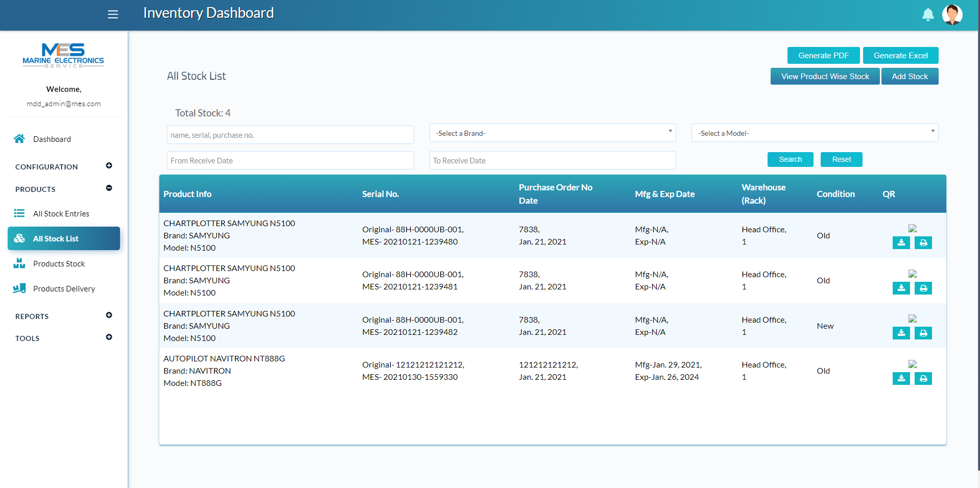Click purchase order 121212121212
Image resolution: width=980 pixels, height=488 pixels.
tap(548, 364)
